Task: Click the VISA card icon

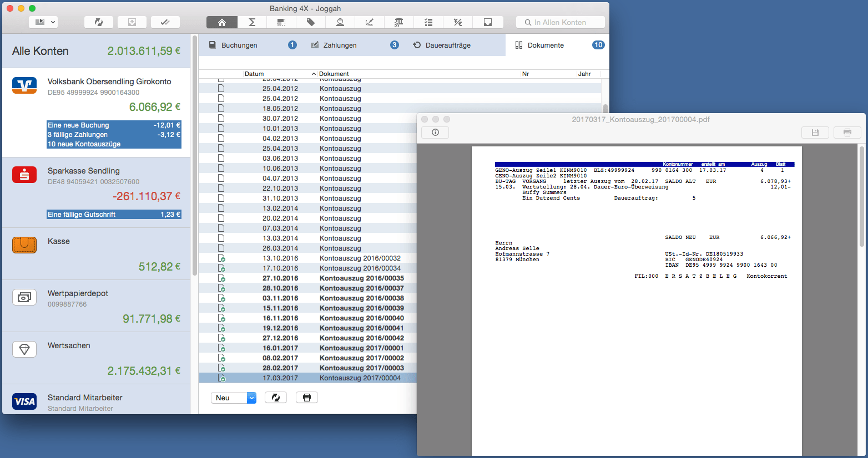Action: pyautogui.click(x=24, y=401)
